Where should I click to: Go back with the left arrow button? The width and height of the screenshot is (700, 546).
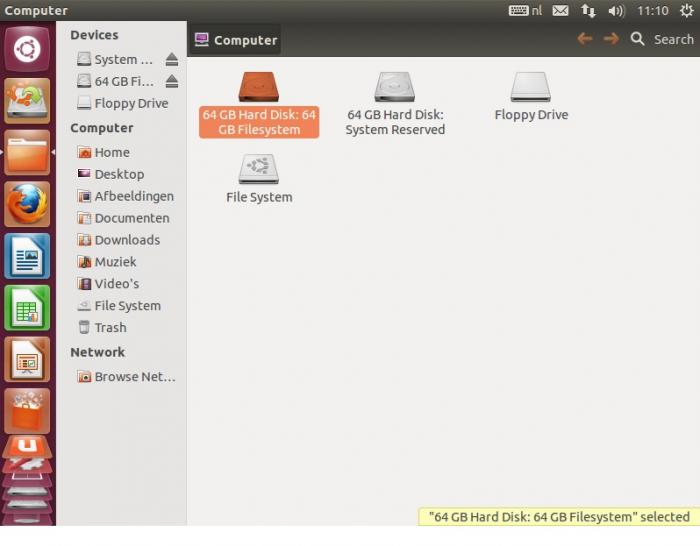585,39
